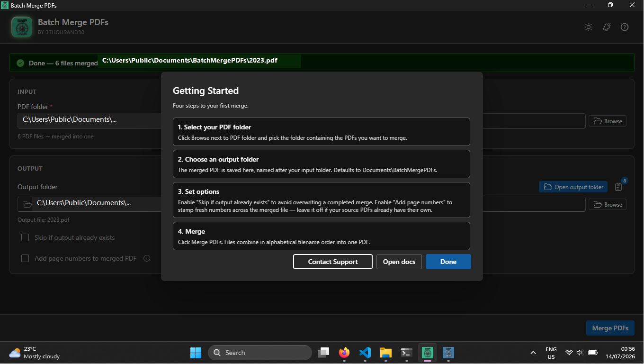Screen dimensions: 644x364
Task: Click "Four steps to your first merge." subtitle
Action: (x=211, y=106)
